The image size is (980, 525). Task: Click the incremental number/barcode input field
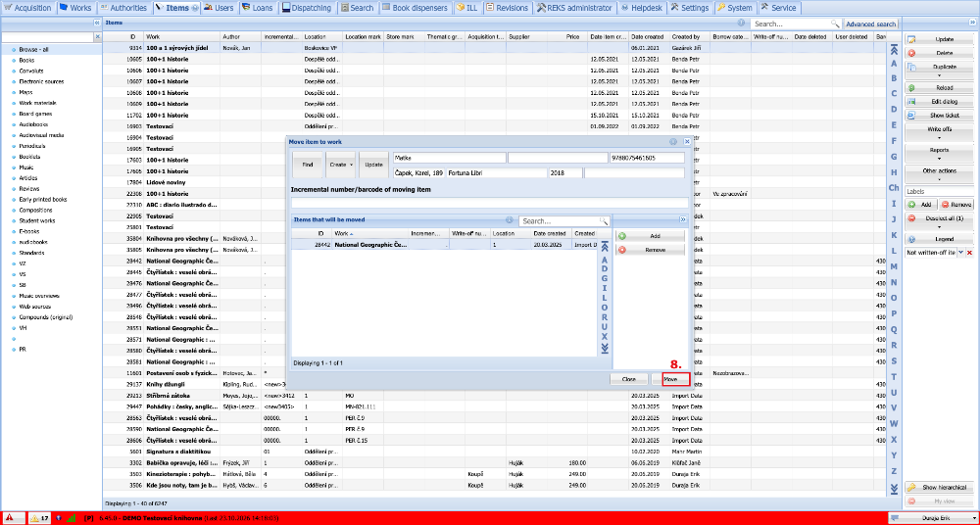[490, 203]
